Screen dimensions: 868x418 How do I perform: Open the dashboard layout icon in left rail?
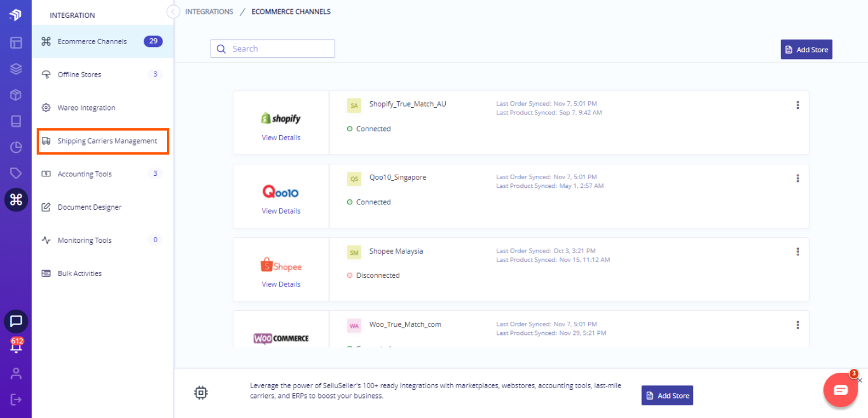coord(16,42)
